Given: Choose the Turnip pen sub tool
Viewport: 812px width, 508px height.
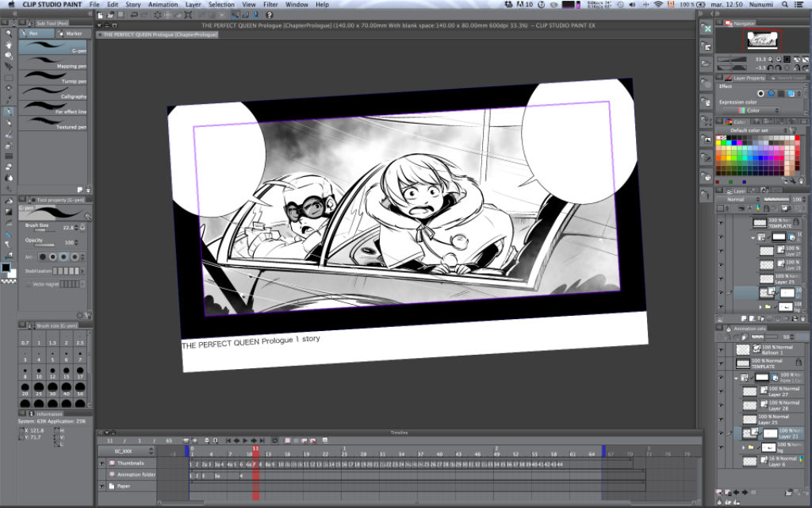Looking at the screenshot, I should (x=53, y=78).
